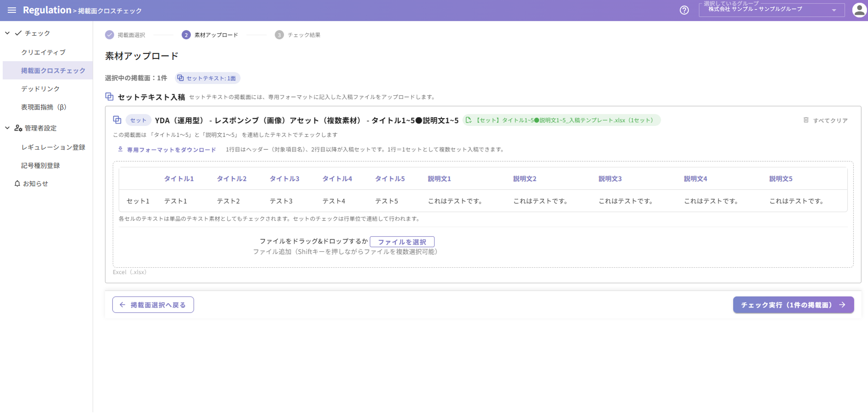Screen dimensions: 868x413
Task: Click これはテストです。 under 説明文1
Action: [455, 201]
